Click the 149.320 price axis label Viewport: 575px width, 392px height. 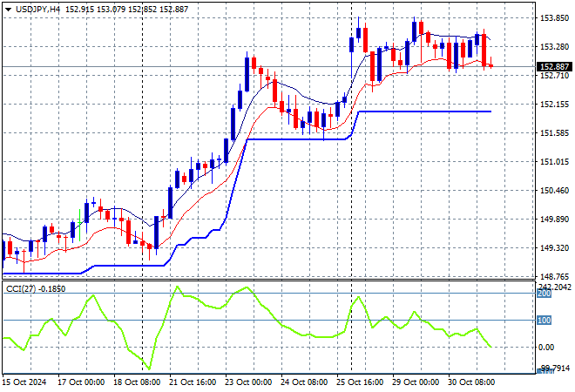(x=554, y=248)
